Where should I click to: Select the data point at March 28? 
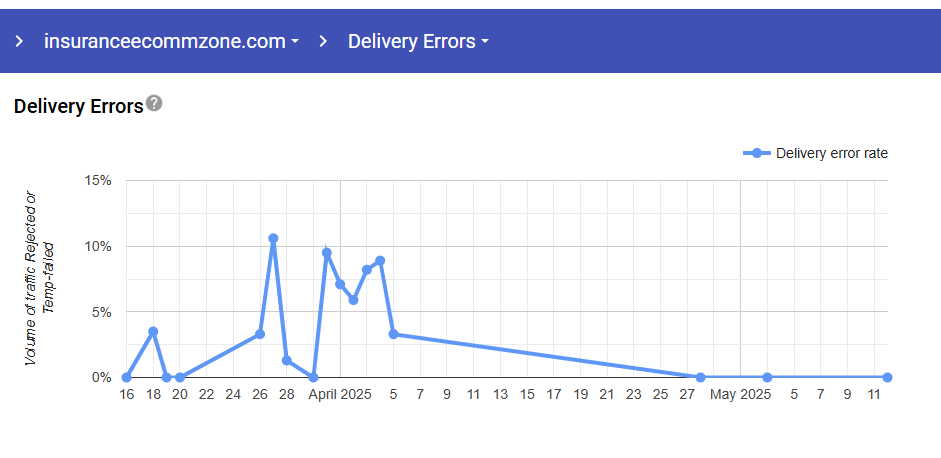pyautogui.click(x=286, y=360)
